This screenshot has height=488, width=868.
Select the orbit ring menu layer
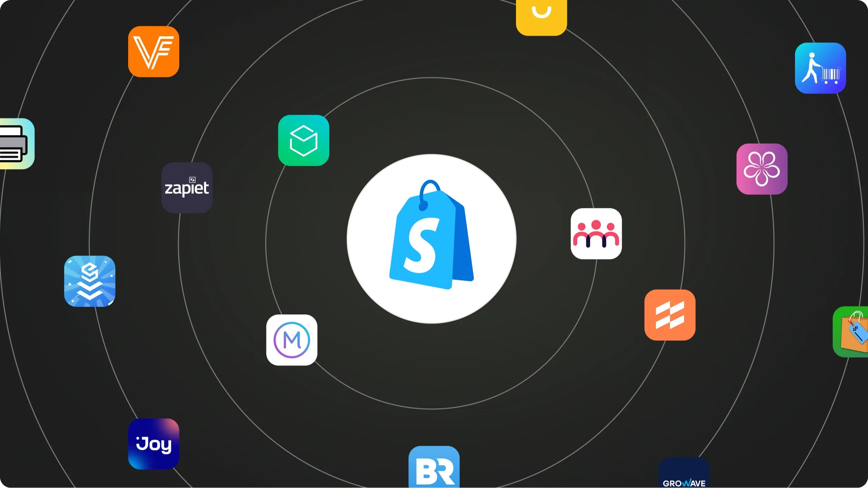pyautogui.click(x=434, y=244)
